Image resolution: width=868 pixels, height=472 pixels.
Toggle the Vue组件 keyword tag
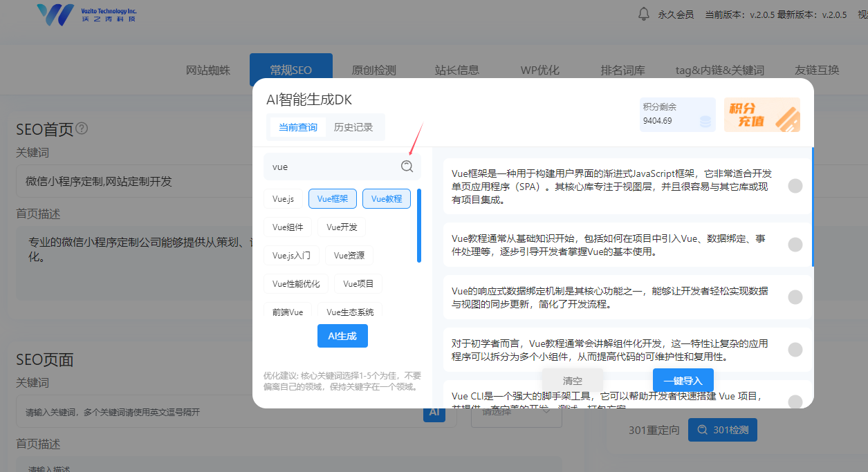click(288, 227)
